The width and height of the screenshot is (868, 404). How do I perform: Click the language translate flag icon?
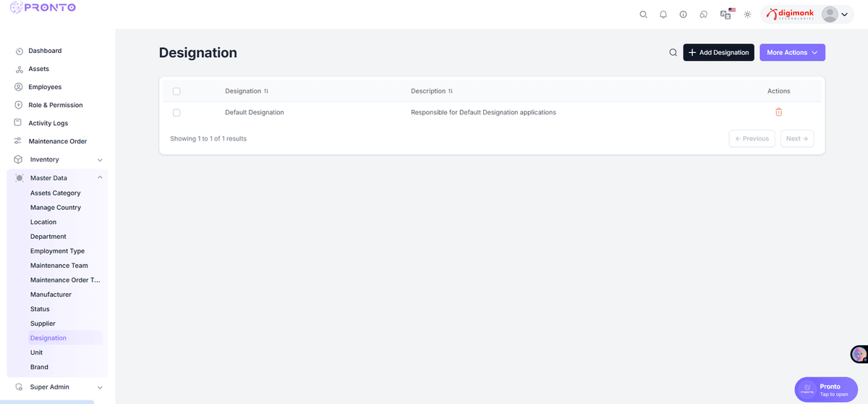click(726, 14)
